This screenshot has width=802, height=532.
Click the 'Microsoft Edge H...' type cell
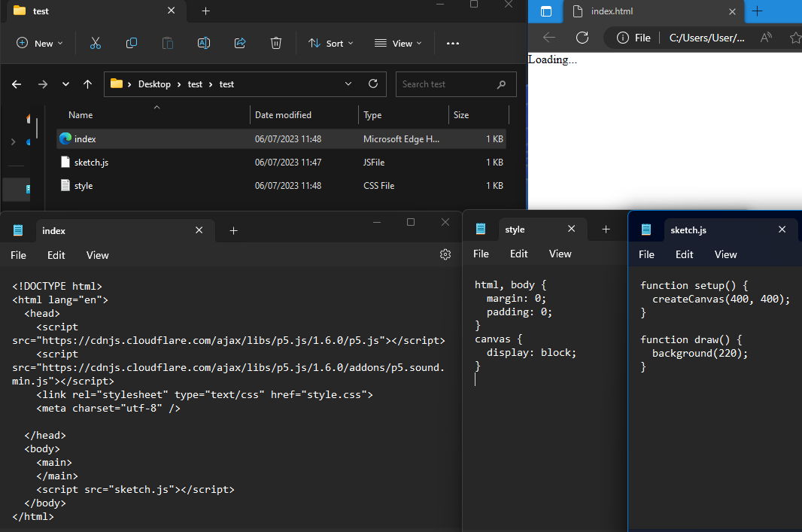401,139
